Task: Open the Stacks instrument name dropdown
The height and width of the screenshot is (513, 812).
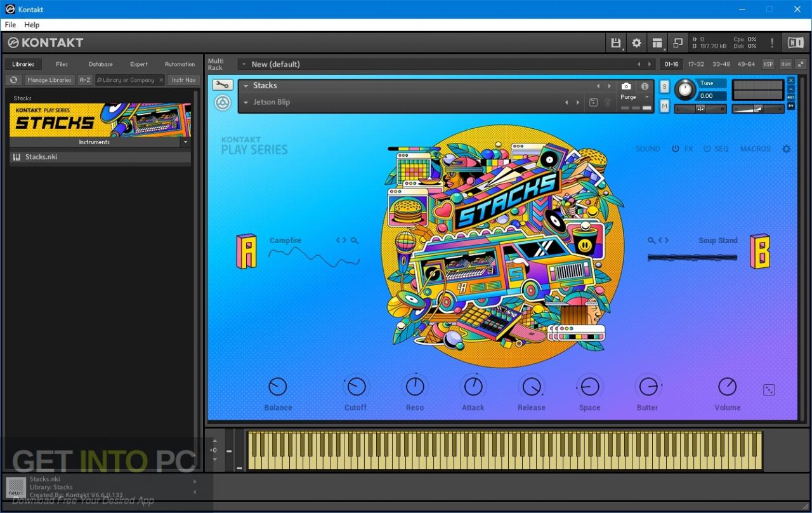Action: [246, 86]
